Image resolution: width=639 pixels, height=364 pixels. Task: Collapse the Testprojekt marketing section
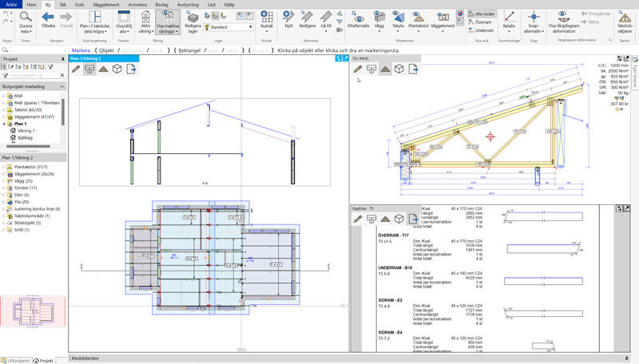(x=63, y=86)
